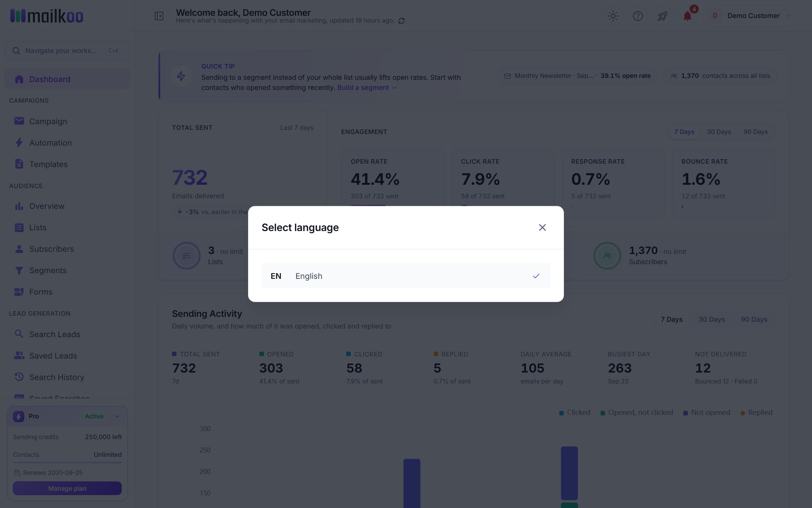Select 7 Days in Engagement
The width and height of the screenshot is (812, 508).
click(x=684, y=132)
